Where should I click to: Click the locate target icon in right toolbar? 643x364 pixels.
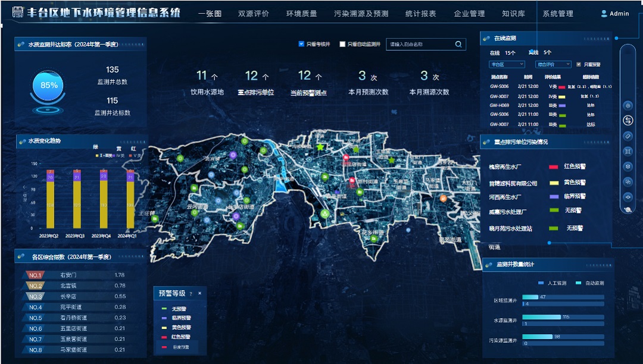tap(628, 105)
